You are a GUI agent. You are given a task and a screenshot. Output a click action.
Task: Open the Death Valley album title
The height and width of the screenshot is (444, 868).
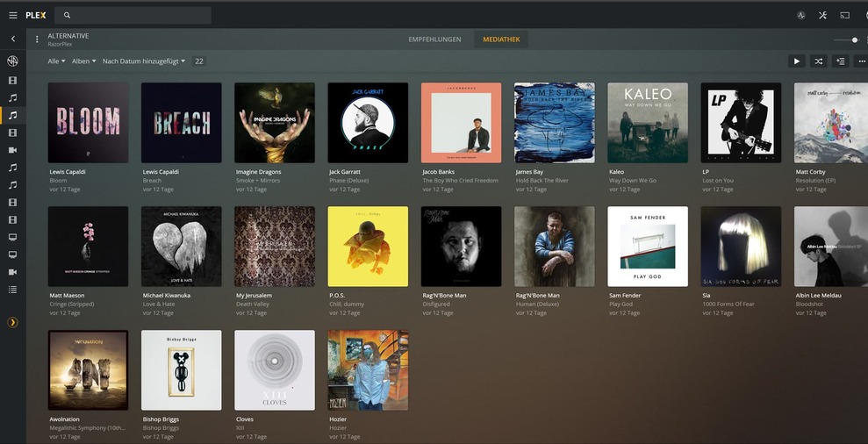pos(253,304)
